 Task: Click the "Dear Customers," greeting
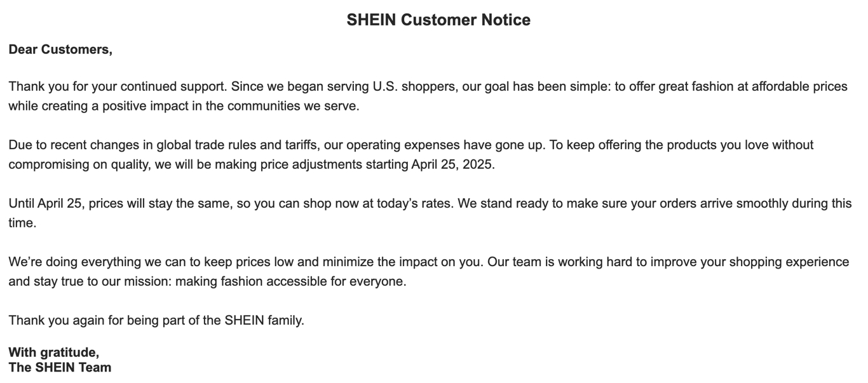click(x=60, y=50)
